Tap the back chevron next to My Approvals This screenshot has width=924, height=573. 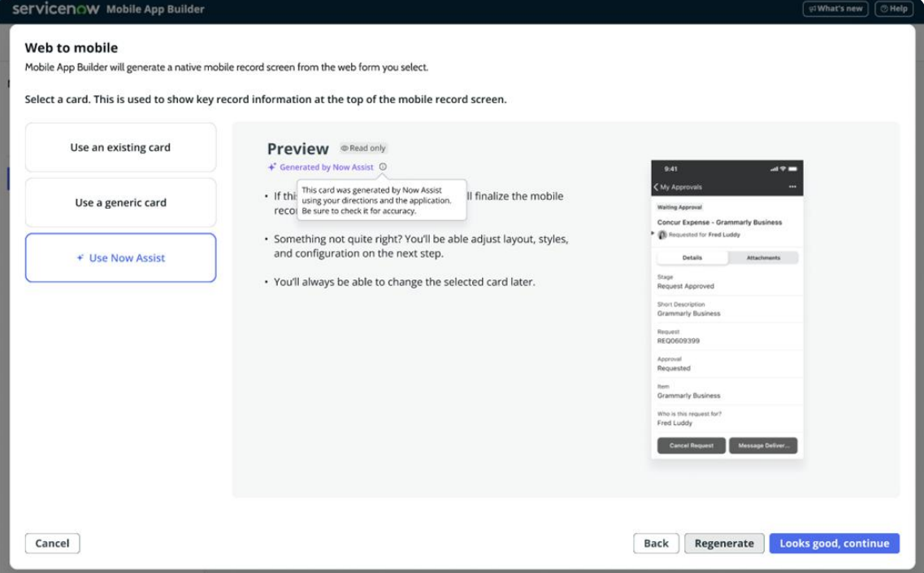click(x=657, y=187)
